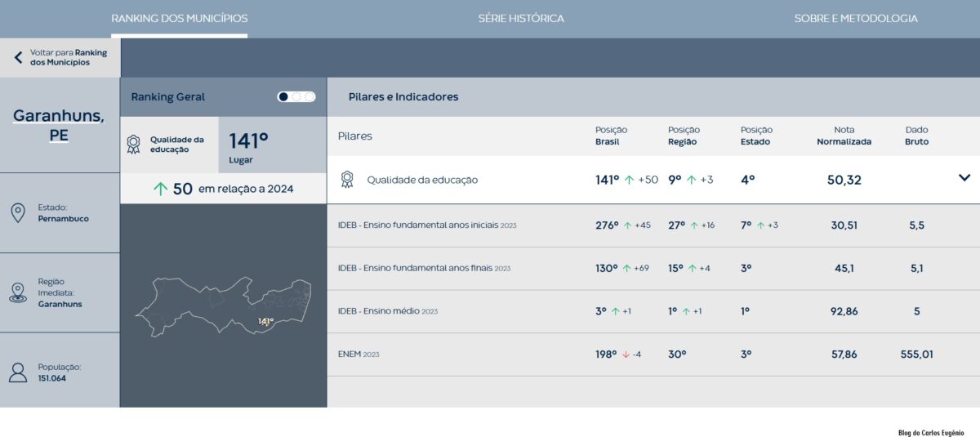Click the População person icon
980x437 pixels.
17,372
